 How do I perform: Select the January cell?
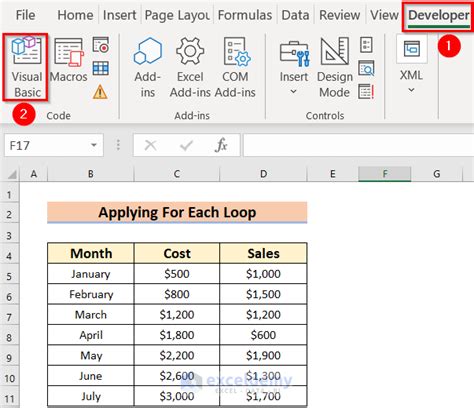[91, 274]
